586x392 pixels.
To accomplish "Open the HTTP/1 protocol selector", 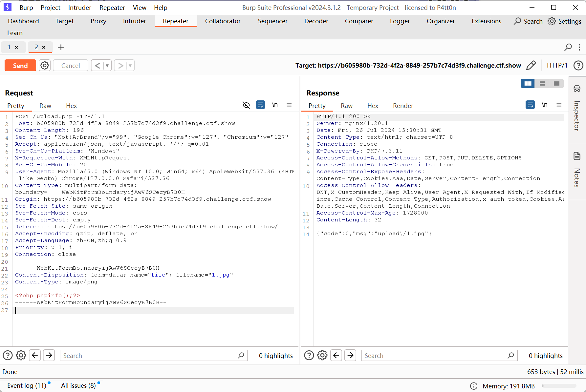I will pos(557,66).
